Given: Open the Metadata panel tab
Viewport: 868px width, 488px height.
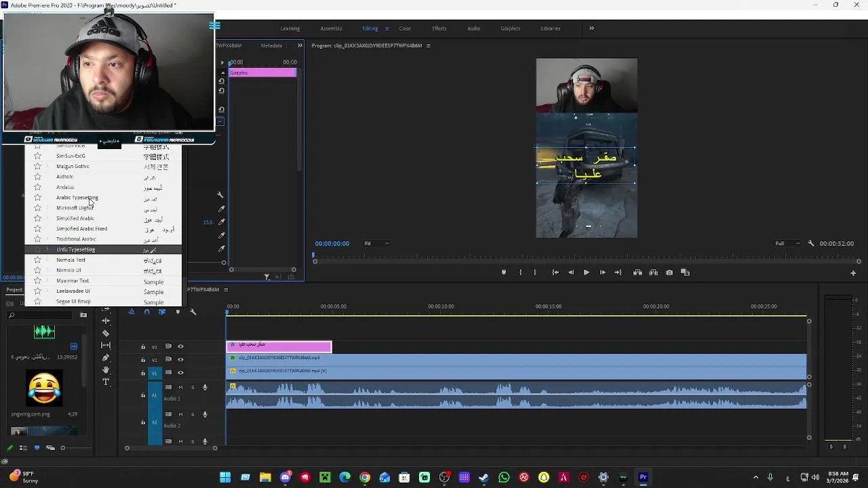Looking at the screenshot, I should [271, 45].
